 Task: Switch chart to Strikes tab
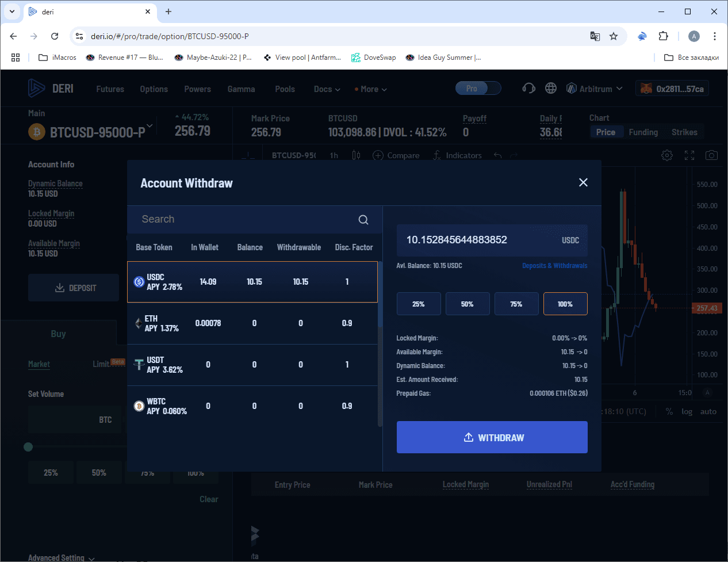684,132
